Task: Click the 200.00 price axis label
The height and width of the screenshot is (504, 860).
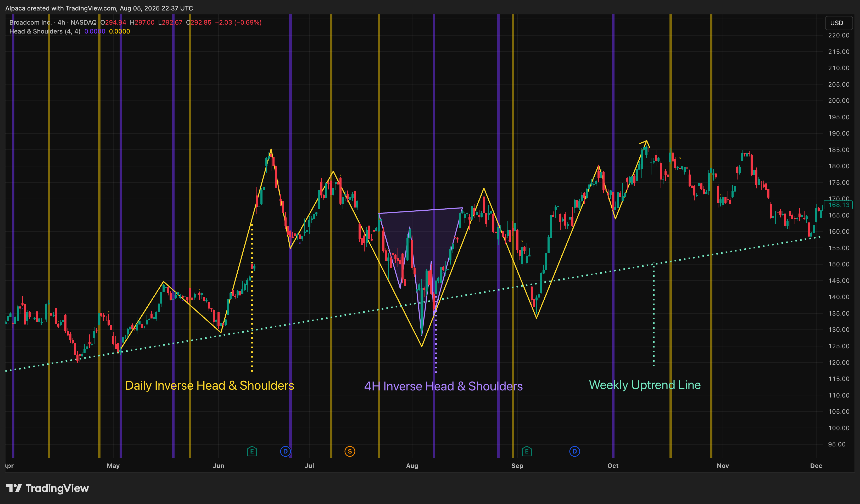Action: point(839,101)
